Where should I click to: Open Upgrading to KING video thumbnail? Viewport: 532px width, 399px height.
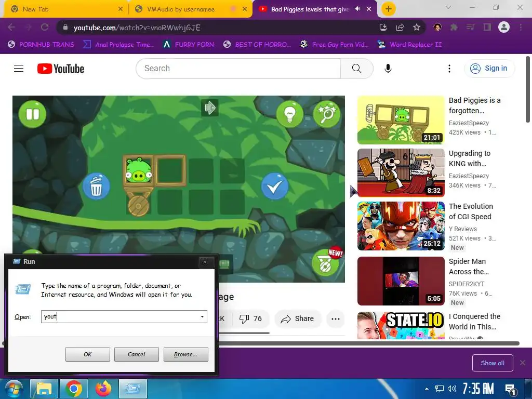(x=401, y=173)
